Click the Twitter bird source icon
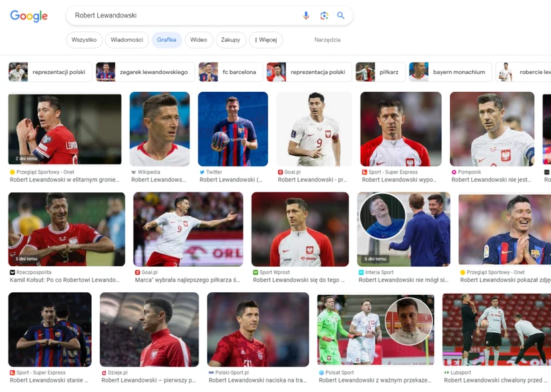Screen dimensions: 551x392 pos(202,172)
